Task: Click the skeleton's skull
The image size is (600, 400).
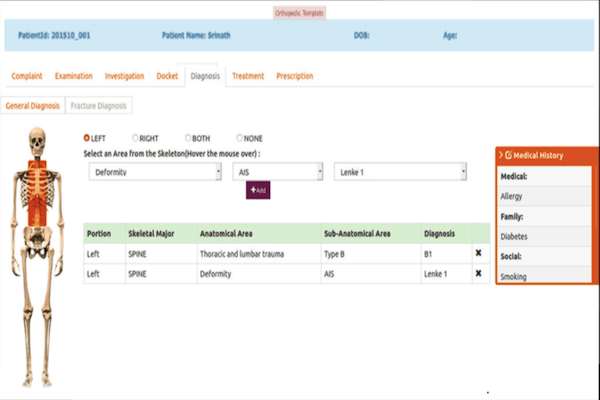Action: (37, 140)
